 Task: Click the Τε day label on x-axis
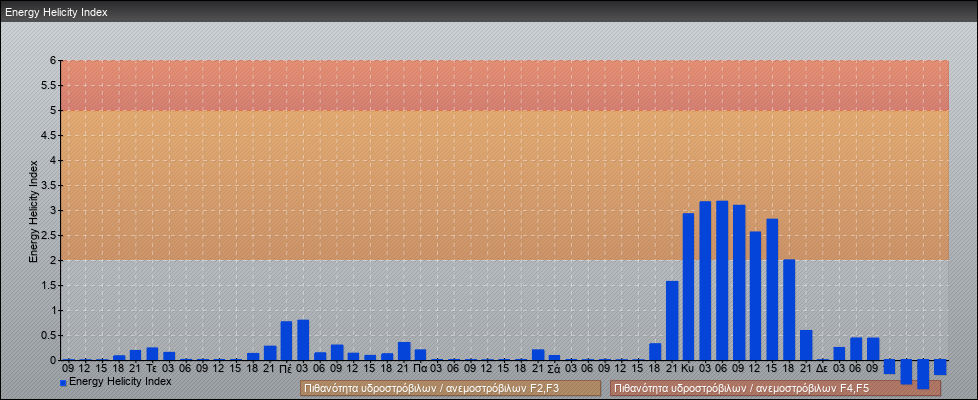click(152, 369)
